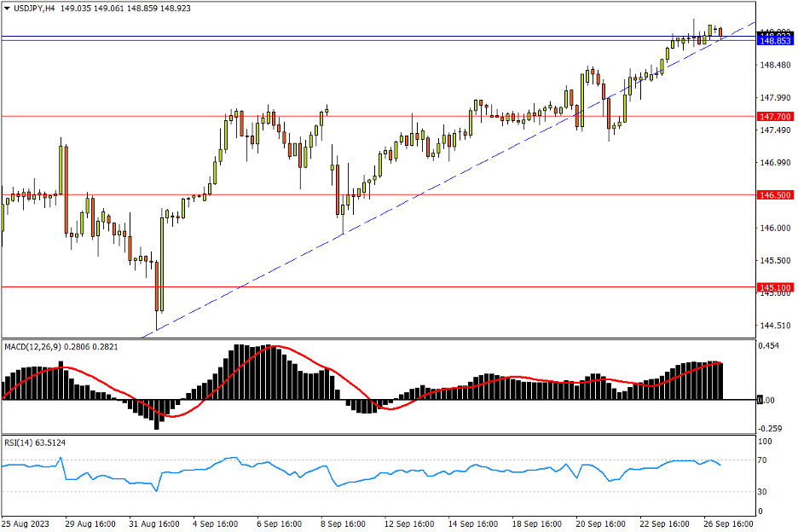
Task: Click the triangle arrow beside USDJPY,H4
Action: (8, 8)
